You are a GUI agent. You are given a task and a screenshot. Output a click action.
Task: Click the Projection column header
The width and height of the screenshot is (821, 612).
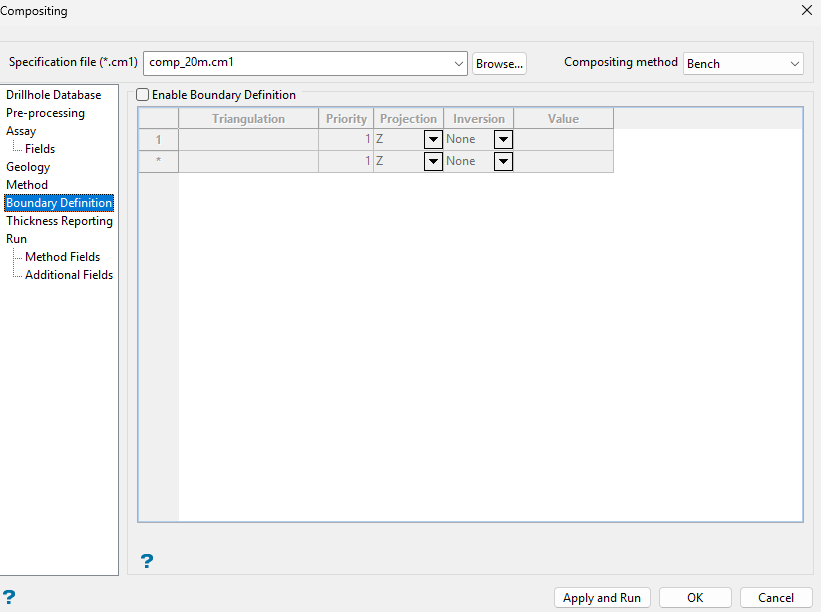coord(408,119)
